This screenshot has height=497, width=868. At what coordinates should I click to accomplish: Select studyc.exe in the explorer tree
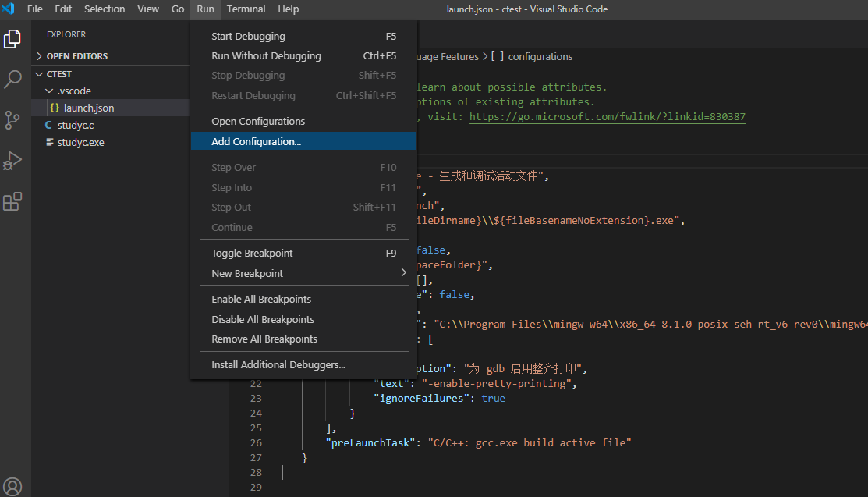[x=111, y=143]
